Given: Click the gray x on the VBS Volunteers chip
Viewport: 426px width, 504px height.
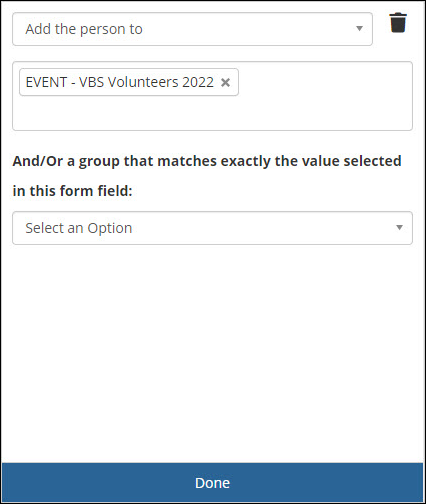Looking at the screenshot, I should tap(225, 82).
